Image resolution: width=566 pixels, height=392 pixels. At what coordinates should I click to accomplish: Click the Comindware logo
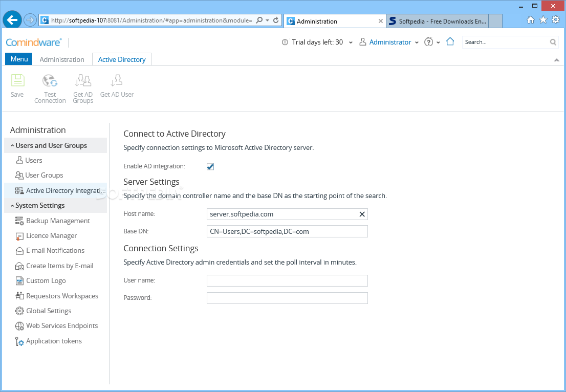[34, 42]
